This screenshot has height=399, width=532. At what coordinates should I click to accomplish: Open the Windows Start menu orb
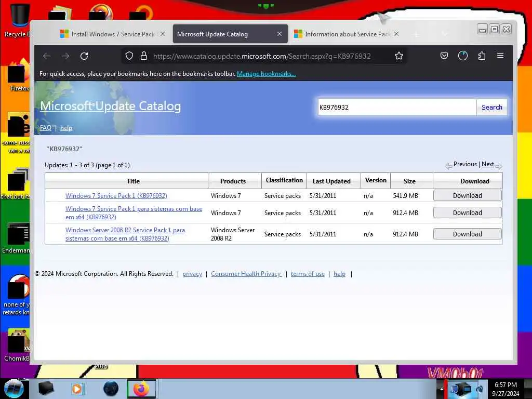coord(14,389)
